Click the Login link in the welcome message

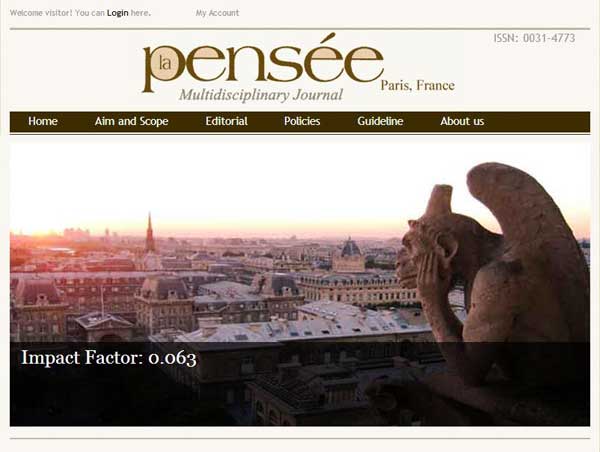coord(117,13)
